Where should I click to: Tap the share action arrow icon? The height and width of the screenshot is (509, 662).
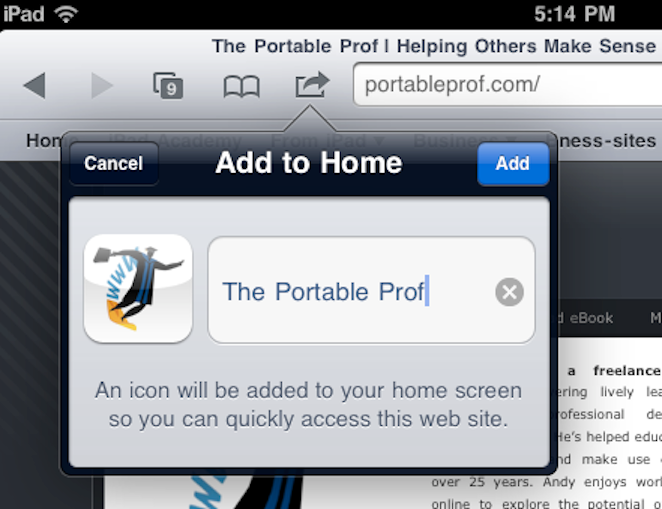point(312,84)
